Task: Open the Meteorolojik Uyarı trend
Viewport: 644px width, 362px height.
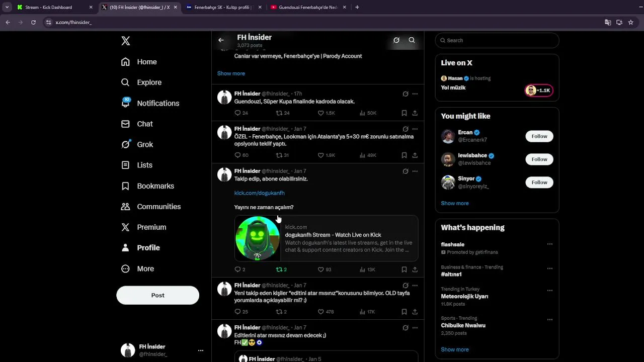Action: coord(464,297)
